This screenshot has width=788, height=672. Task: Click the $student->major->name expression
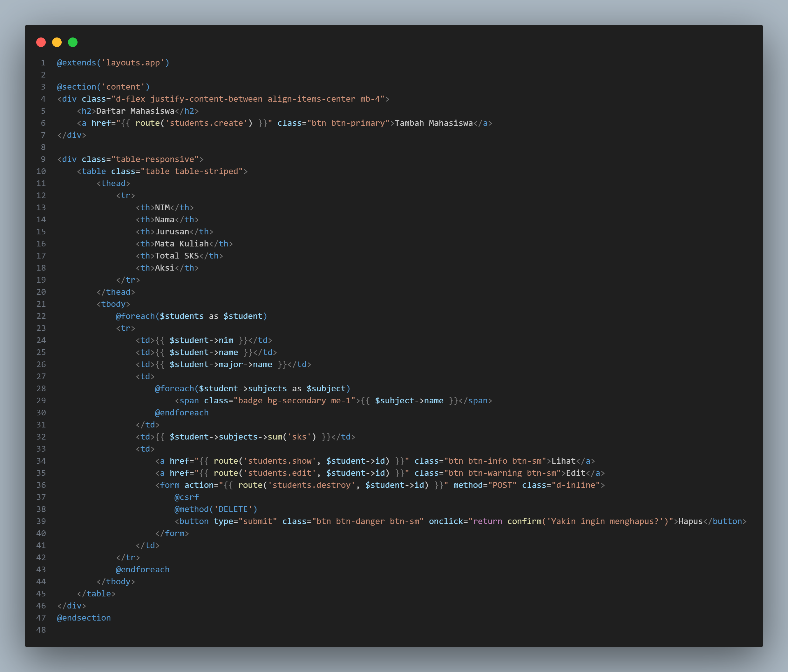click(x=221, y=365)
